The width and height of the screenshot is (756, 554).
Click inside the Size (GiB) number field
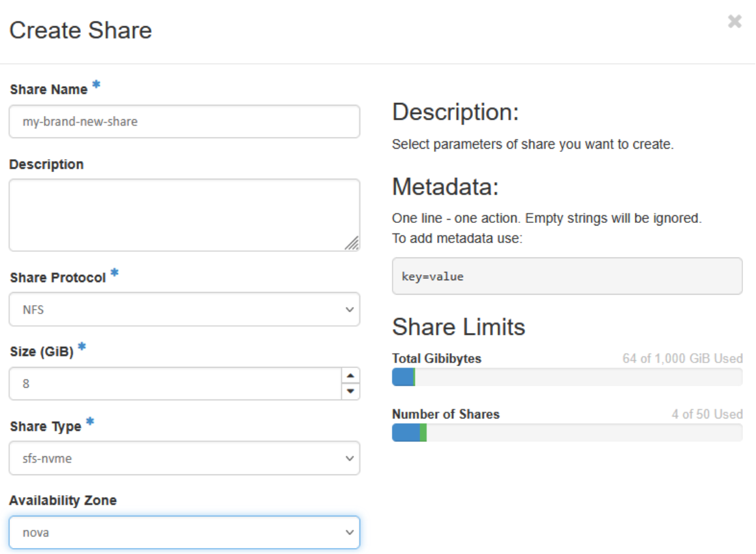tap(175, 384)
